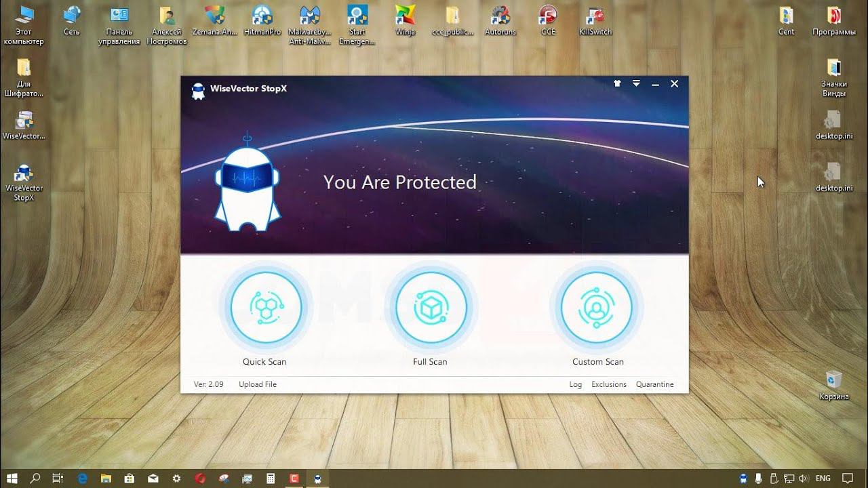This screenshot has height=488, width=868.
Task: Minimize the WiseVector StopX window
Action: coord(655,84)
